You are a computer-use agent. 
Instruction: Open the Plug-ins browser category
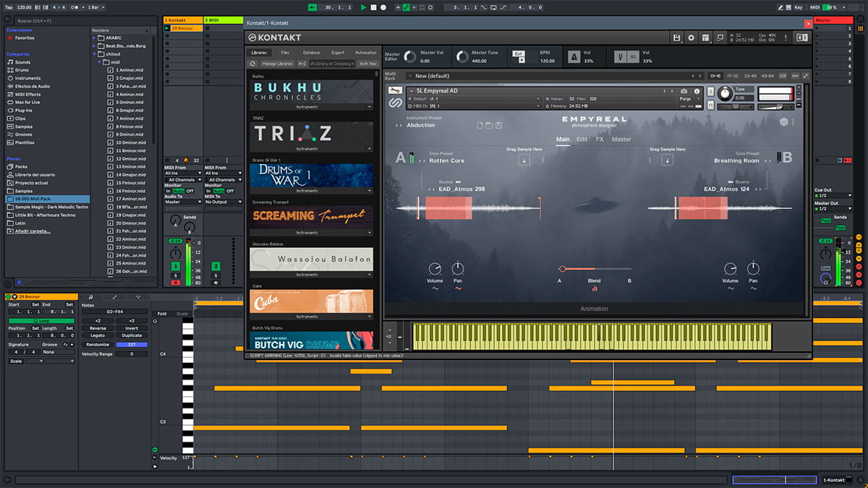(x=24, y=110)
